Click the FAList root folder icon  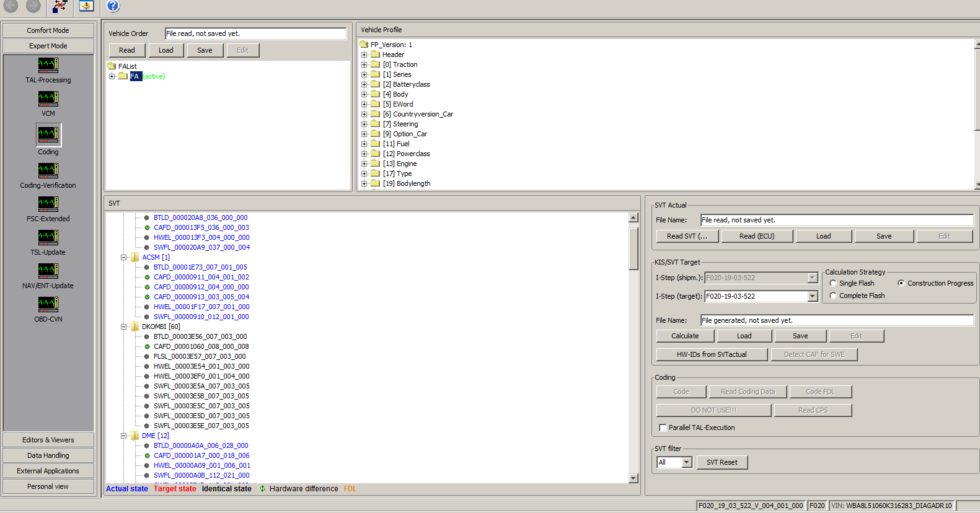(x=112, y=66)
